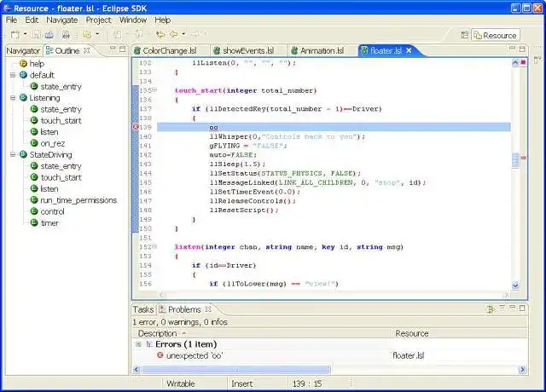Image resolution: width=546 pixels, height=392 pixels.
Task: Select control event in Outline
Action: (x=52, y=212)
